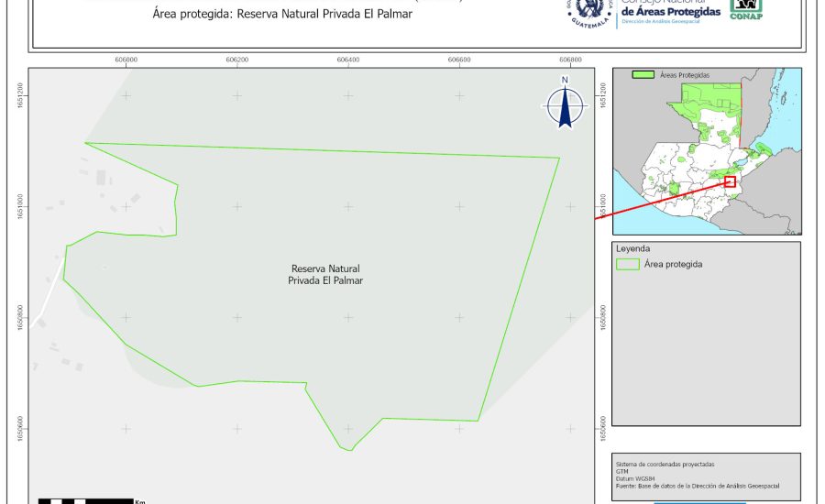Click the Leyenda heading

click(632, 248)
